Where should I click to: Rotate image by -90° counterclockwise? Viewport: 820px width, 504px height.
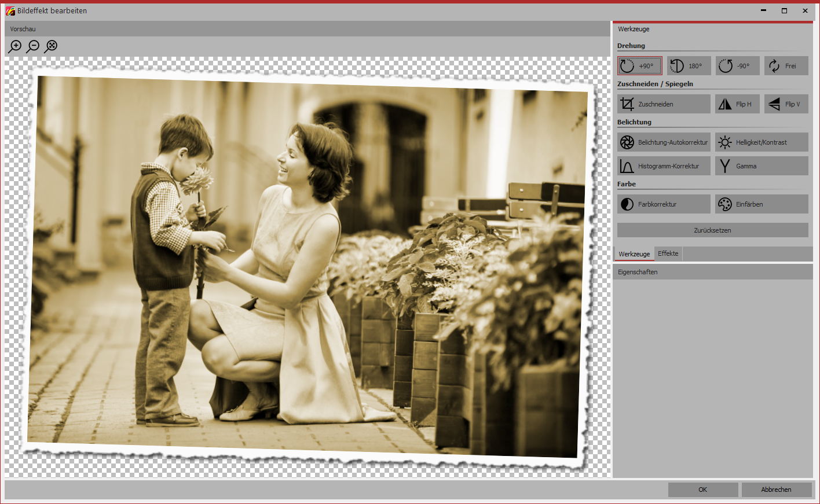pyautogui.click(x=737, y=66)
